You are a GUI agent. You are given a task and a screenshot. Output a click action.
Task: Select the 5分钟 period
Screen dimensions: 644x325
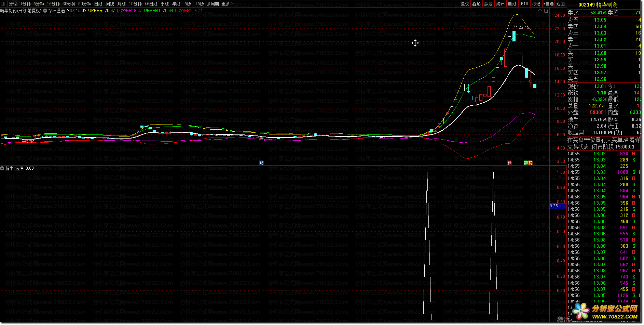click(x=39, y=4)
